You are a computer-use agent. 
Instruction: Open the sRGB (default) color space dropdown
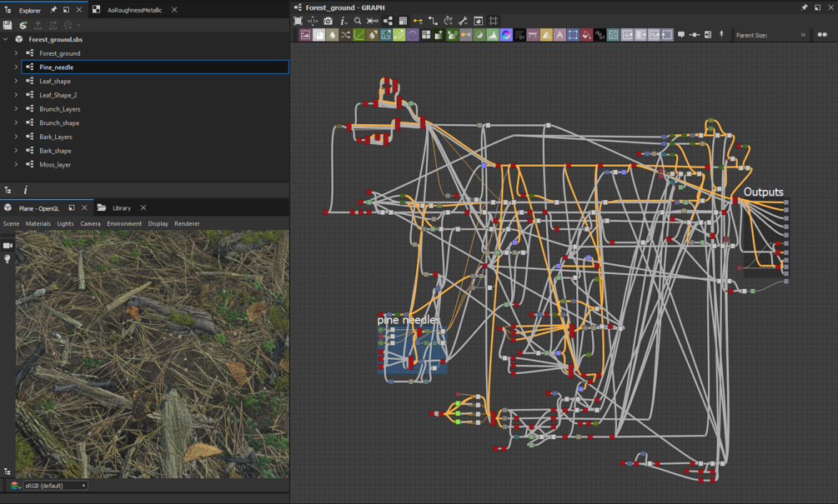[x=55, y=486]
